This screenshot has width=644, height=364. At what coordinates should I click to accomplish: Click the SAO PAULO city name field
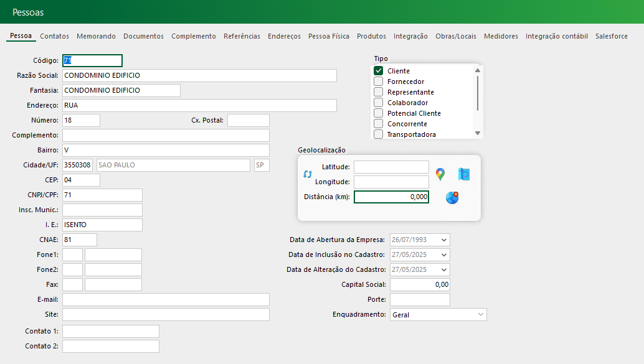[173, 165]
